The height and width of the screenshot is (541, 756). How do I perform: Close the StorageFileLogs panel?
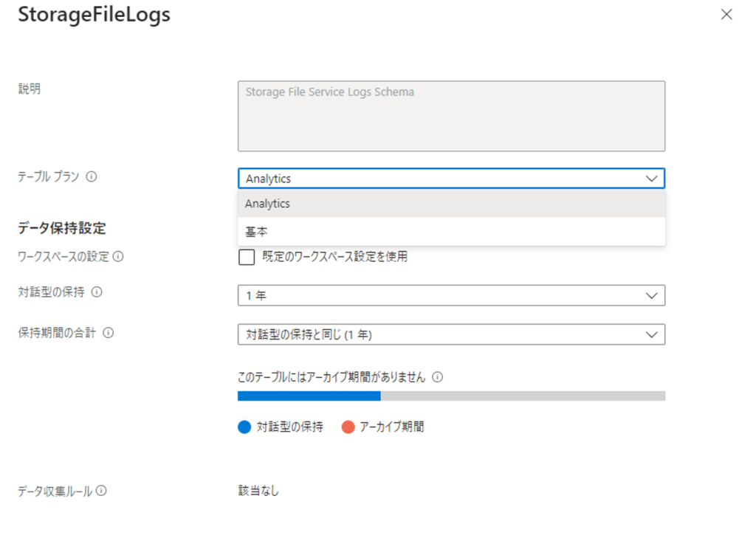coord(726,15)
